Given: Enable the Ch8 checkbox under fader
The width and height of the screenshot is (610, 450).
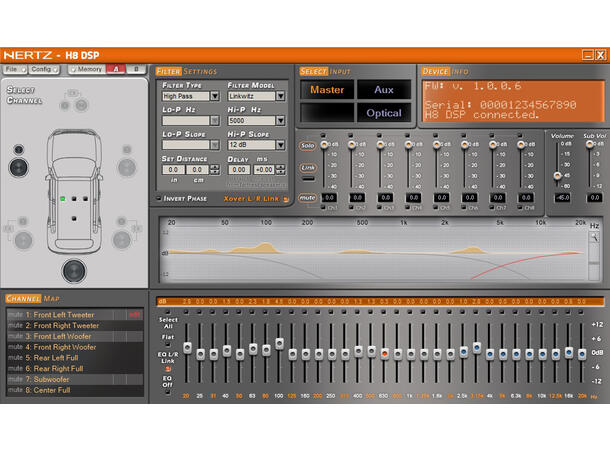Looking at the screenshot, I should point(520,208).
